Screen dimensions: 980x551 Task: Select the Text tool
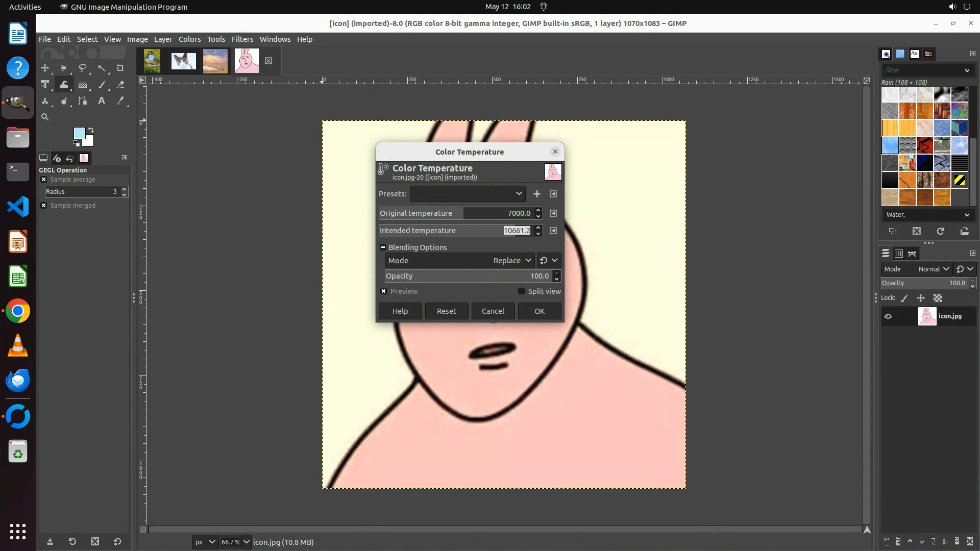point(102,101)
